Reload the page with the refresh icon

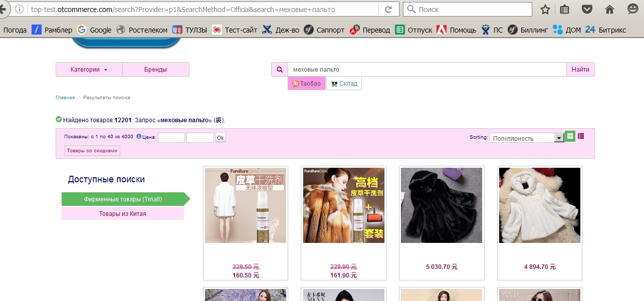388,10
